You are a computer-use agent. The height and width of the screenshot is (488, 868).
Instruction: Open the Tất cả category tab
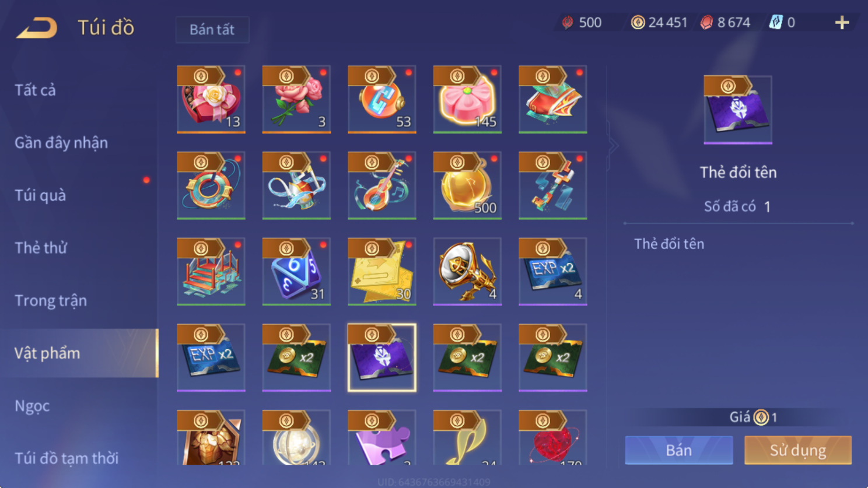click(x=36, y=90)
